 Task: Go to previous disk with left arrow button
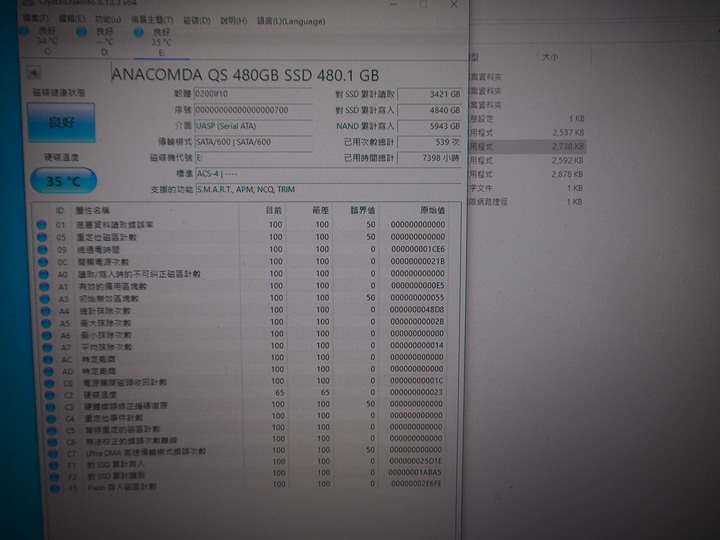pyautogui.click(x=34, y=73)
